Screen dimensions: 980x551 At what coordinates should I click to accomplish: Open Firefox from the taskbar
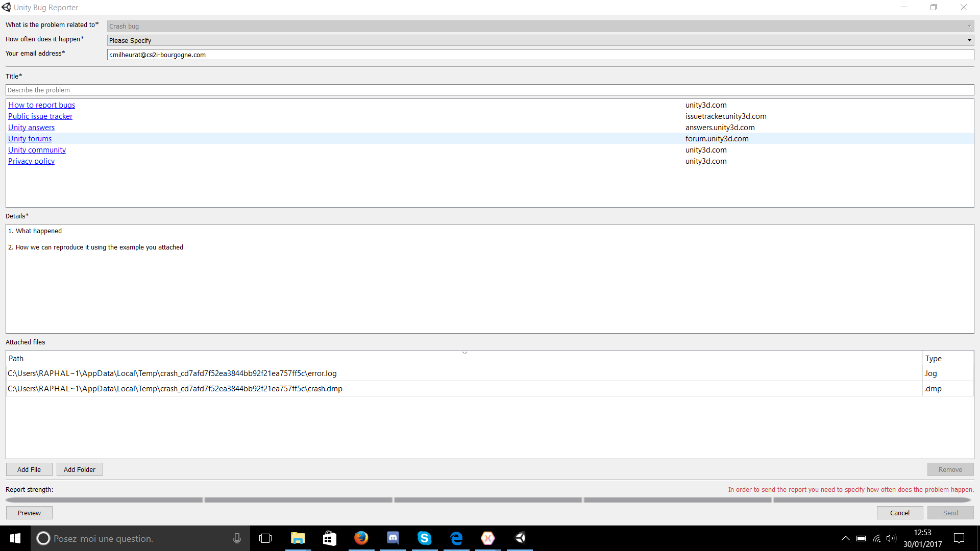361,538
